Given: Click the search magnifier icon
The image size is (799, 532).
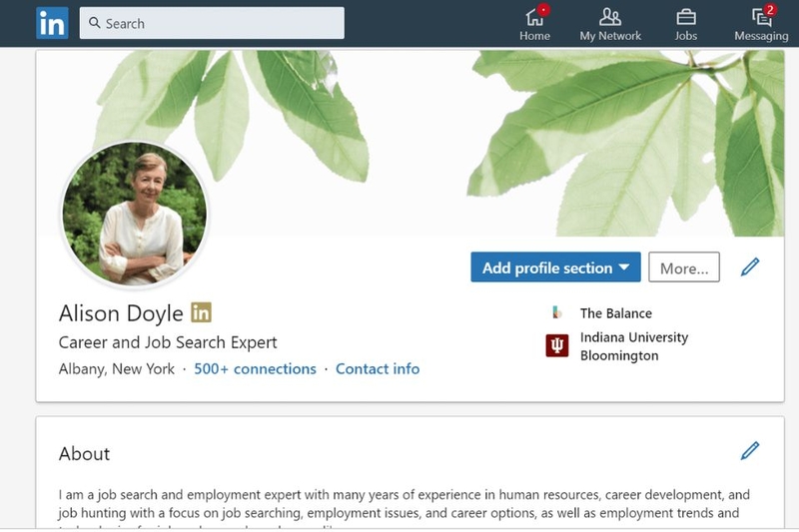Looking at the screenshot, I should (94, 23).
